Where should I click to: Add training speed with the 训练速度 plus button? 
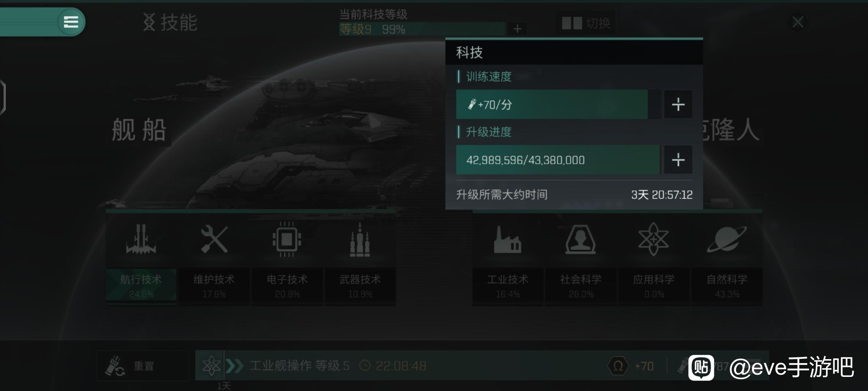(678, 104)
